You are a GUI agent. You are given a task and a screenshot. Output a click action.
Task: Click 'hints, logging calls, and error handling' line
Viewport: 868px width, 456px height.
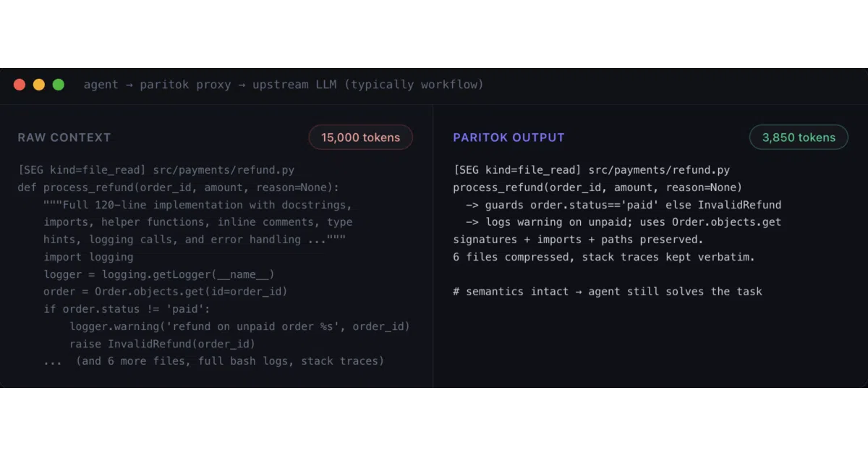195,240
